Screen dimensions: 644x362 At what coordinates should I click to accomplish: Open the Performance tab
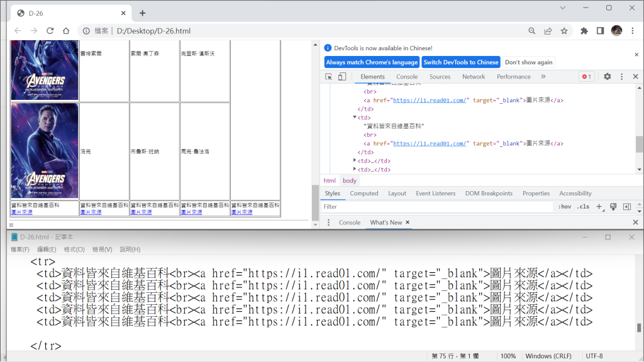[513, 77]
